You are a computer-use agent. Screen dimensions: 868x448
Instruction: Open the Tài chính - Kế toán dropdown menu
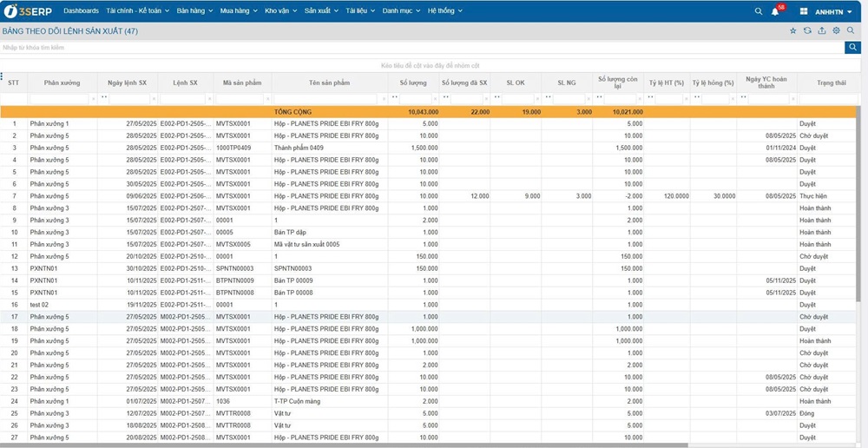(137, 11)
